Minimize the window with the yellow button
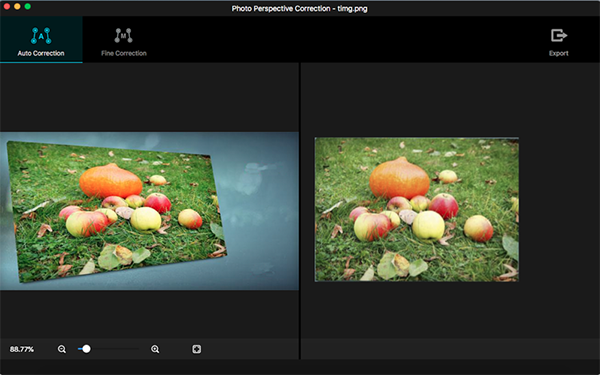 click(x=17, y=7)
